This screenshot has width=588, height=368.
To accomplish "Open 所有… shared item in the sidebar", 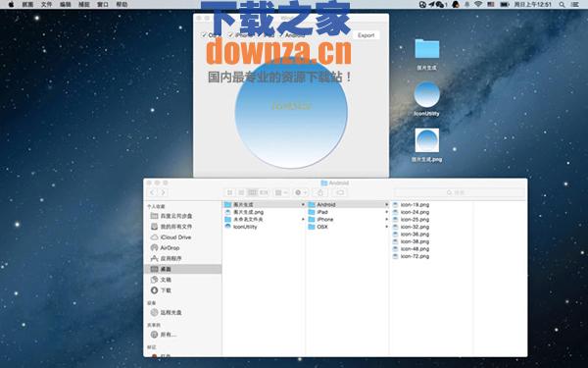I will tap(183, 335).
